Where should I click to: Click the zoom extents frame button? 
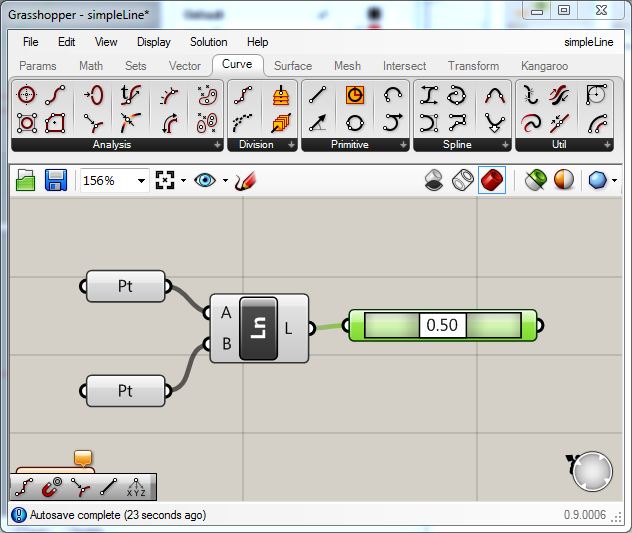tap(165, 180)
